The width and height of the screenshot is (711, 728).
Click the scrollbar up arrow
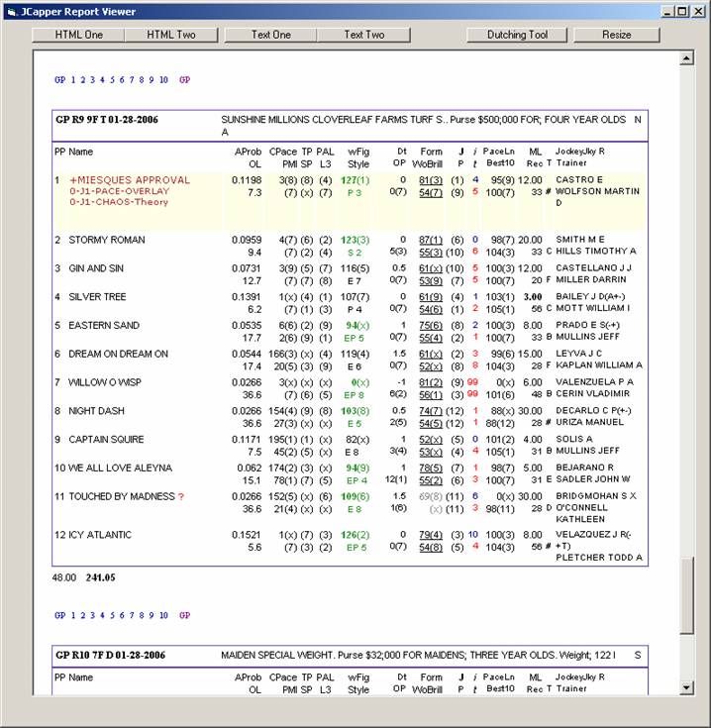tap(686, 58)
